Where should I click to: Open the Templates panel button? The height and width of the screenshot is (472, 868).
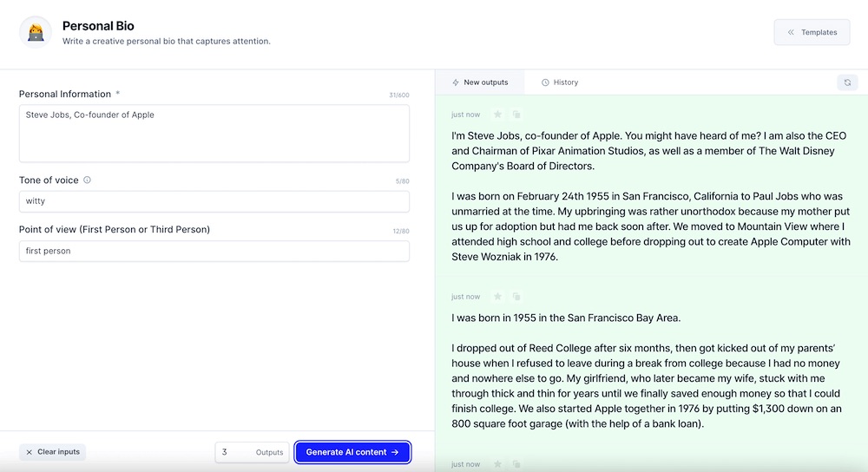[x=812, y=32]
